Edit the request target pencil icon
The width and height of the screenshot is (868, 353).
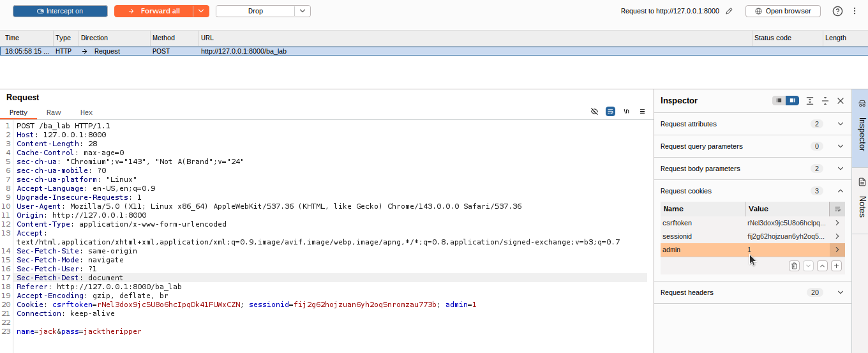[x=729, y=11]
